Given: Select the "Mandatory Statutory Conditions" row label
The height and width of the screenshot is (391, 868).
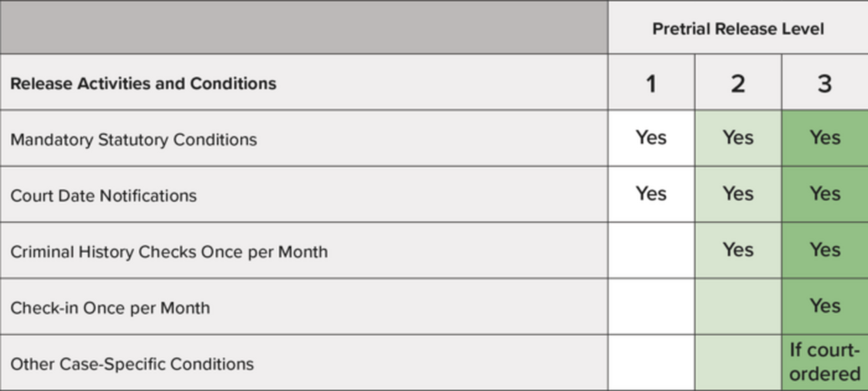Looking at the screenshot, I should click(x=134, y=140).
